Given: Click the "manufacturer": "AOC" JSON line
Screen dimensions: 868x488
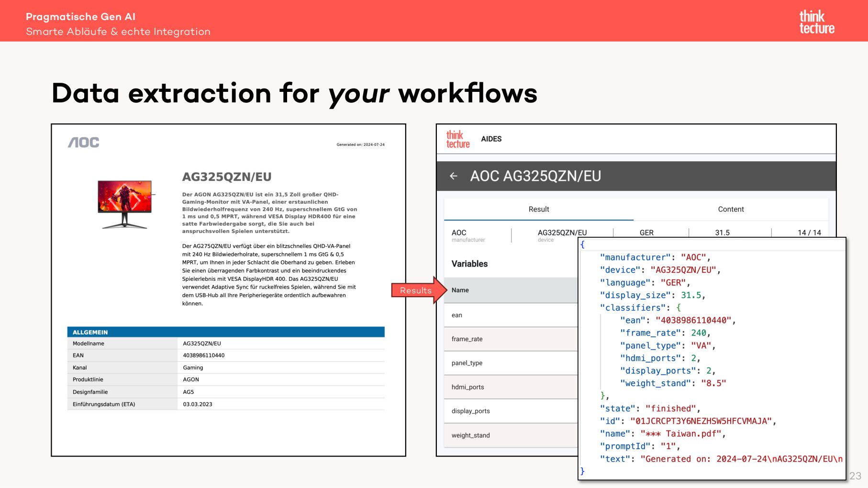Looking at the screenshot, I should pos(655,257).
